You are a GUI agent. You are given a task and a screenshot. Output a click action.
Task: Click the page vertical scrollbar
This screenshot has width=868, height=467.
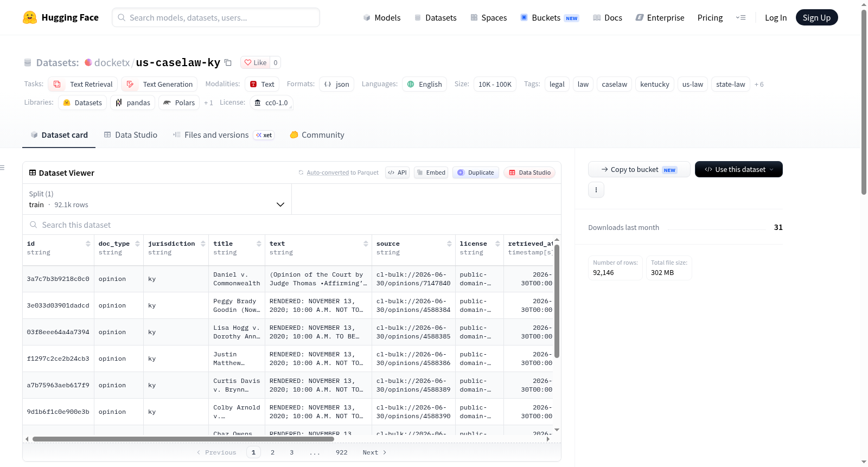[x=864, y=102]
